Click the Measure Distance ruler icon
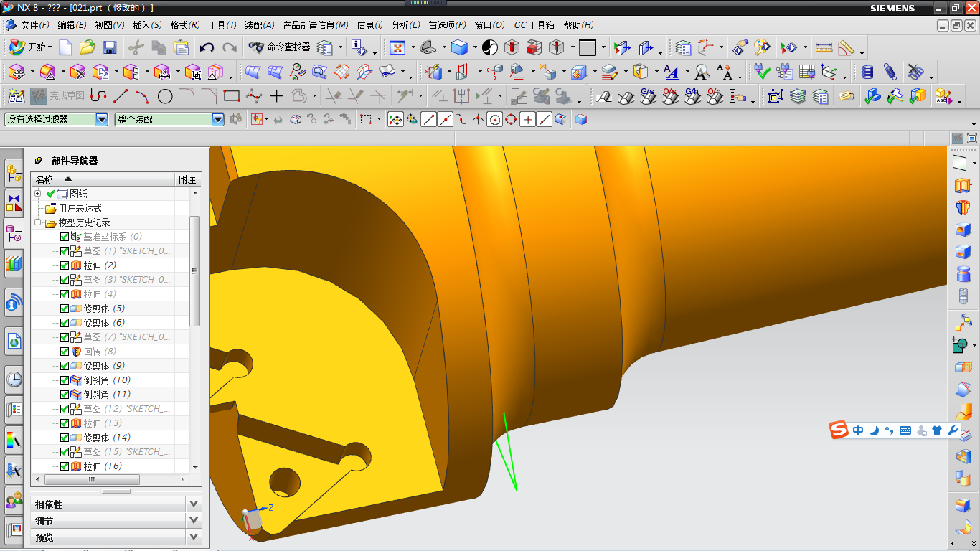This screenshot has width=980, height=551. click(x=824, y=48)
